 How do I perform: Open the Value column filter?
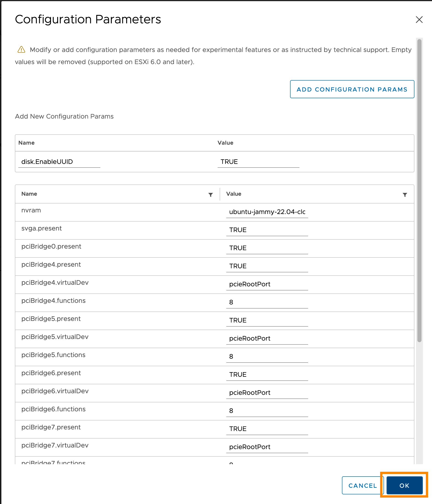tap(404, 195)
